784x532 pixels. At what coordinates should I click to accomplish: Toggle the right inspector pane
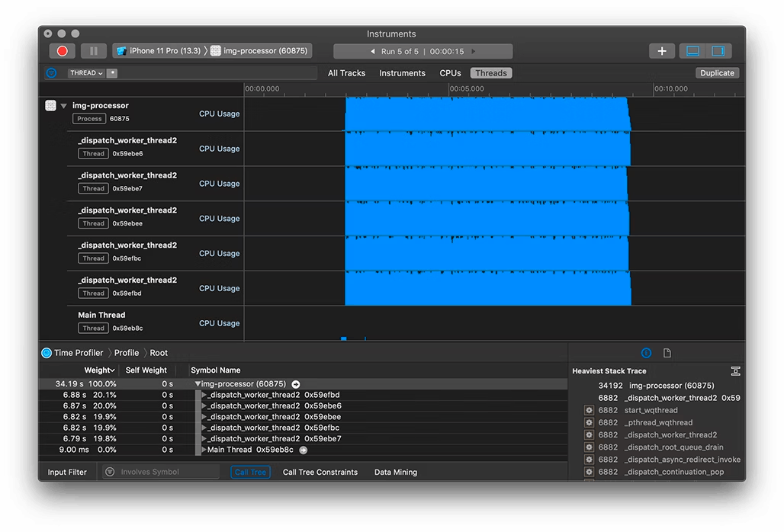pyautogui.click(x=718, y=51)
